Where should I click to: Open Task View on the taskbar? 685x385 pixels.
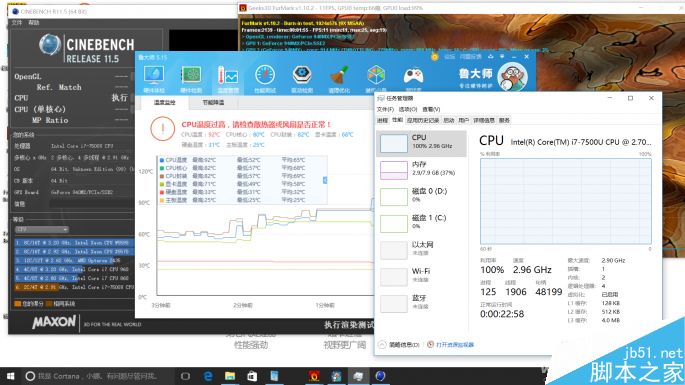tap(185, 376)
